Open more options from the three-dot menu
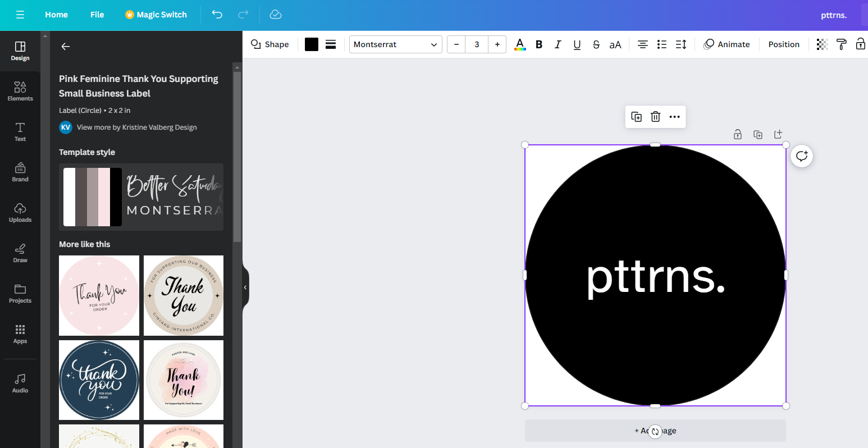This screenshot has height=448, width=868. pos(674,117)
